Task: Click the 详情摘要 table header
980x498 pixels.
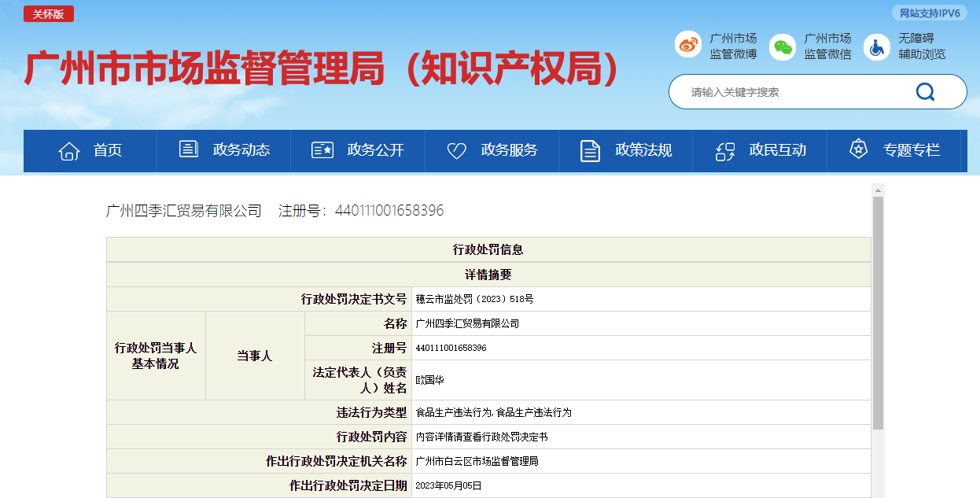Action: click(488, 275)
